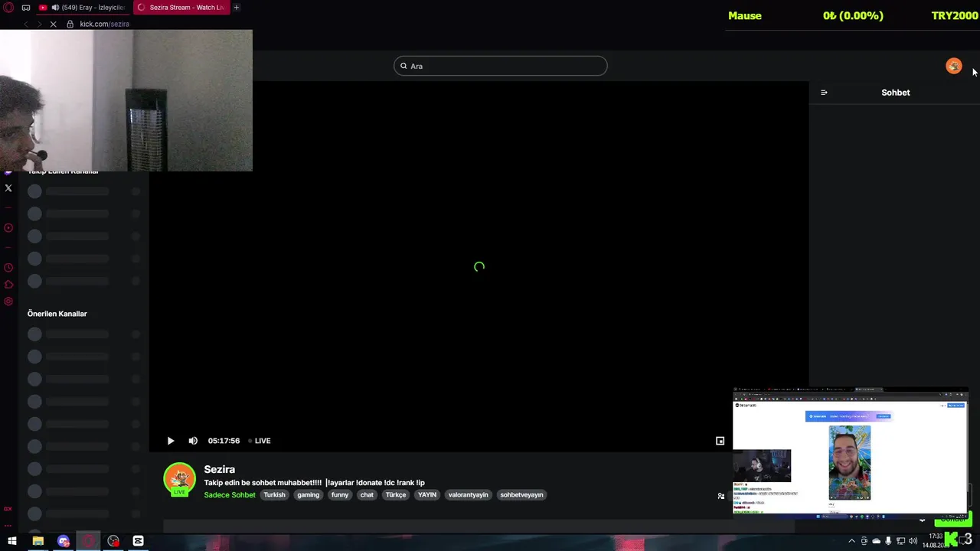This screenshot has width=980, height=551.
Task: Play the stream video
Action: point(171,441)
